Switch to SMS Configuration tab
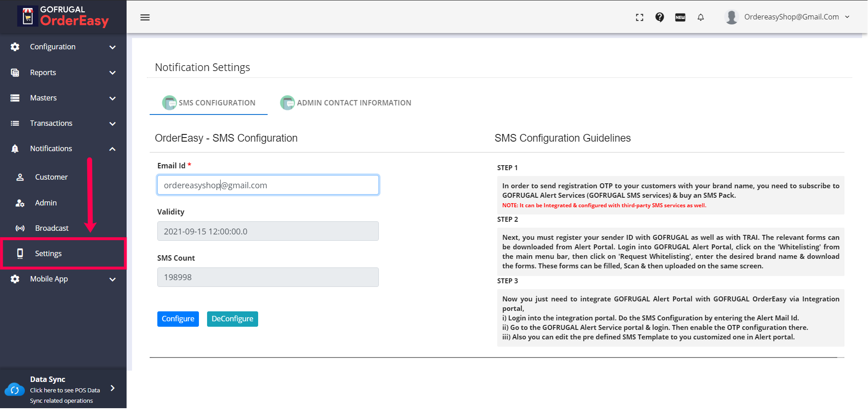The height and width of the screenshot is (410, 868). [208, 103]
